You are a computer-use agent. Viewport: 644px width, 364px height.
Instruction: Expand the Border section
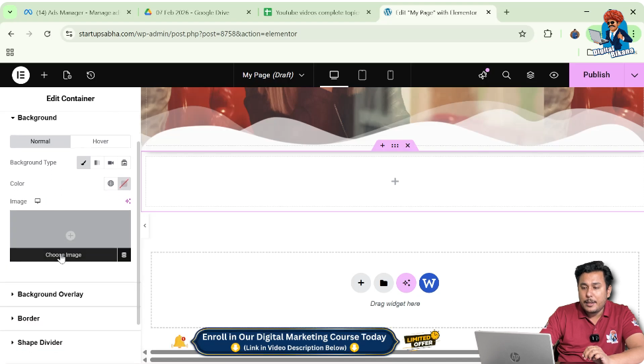point(28,318)
